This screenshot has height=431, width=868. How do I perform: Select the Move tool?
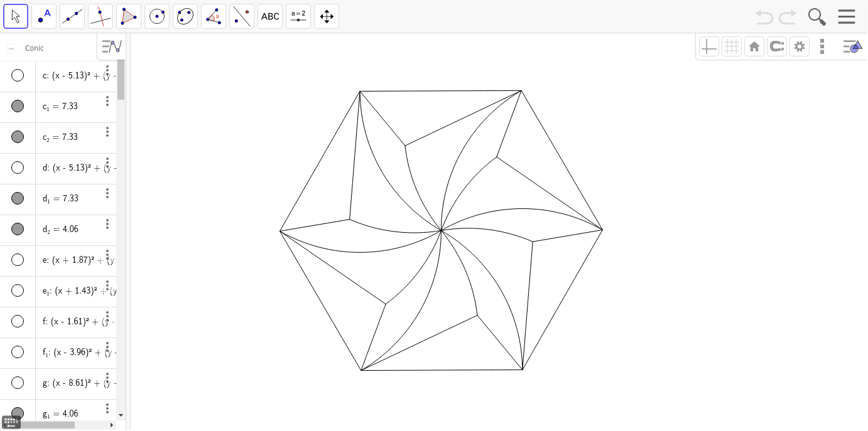pos(16,16)
